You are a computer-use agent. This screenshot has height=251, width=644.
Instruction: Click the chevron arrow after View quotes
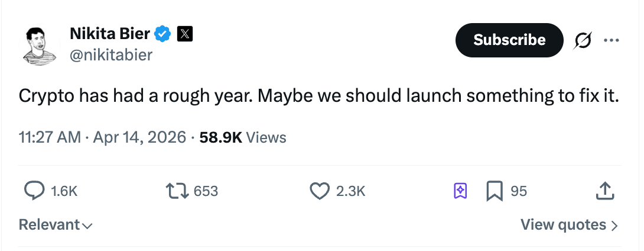(614, 226)
